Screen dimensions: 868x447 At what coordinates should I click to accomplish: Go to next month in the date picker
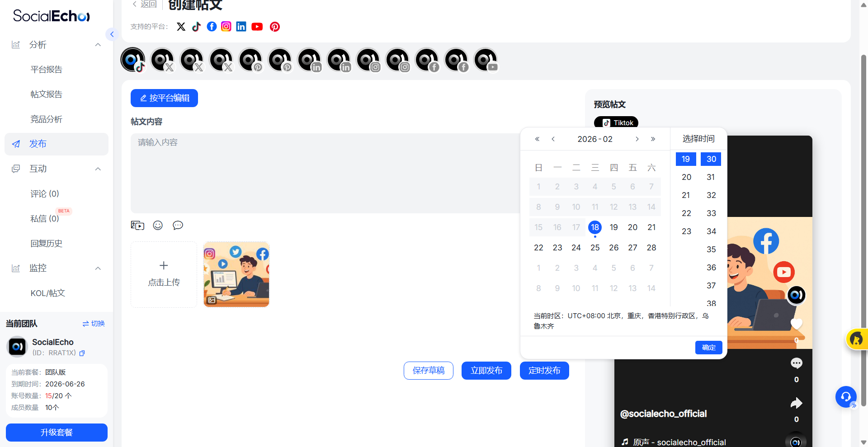pos(637,139)
